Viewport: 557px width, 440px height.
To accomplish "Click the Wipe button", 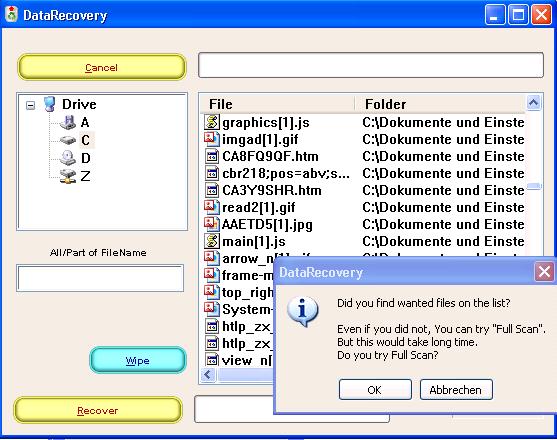I will click(137, 360).
